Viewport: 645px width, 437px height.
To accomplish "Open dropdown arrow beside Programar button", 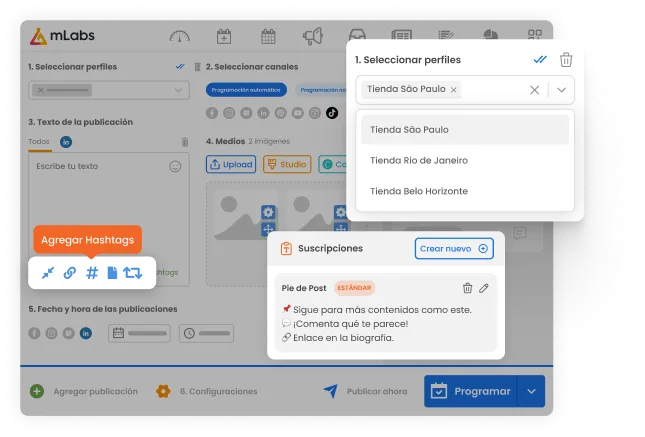I will [x=532, y=391].
